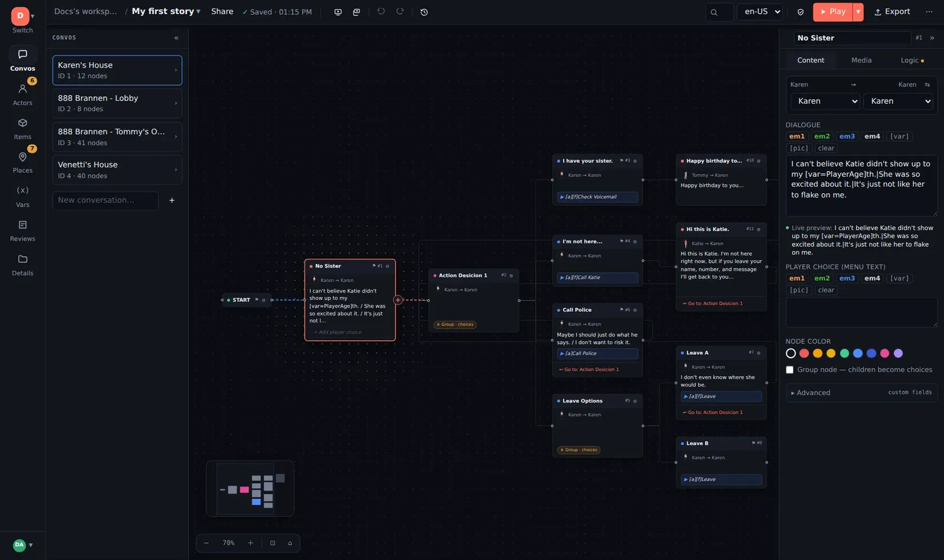The width and height of the screenshot is (944, 560).
Task: Open the Items panel in sidebar
Action: pyautogui.click(x=22, y=129)
